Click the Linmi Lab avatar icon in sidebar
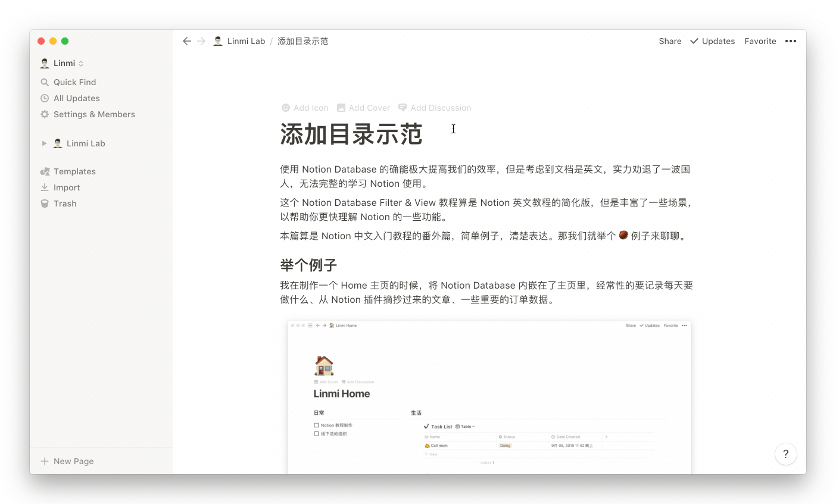The height and width of the screenshot is (504, 836). [x=58, y=143]
